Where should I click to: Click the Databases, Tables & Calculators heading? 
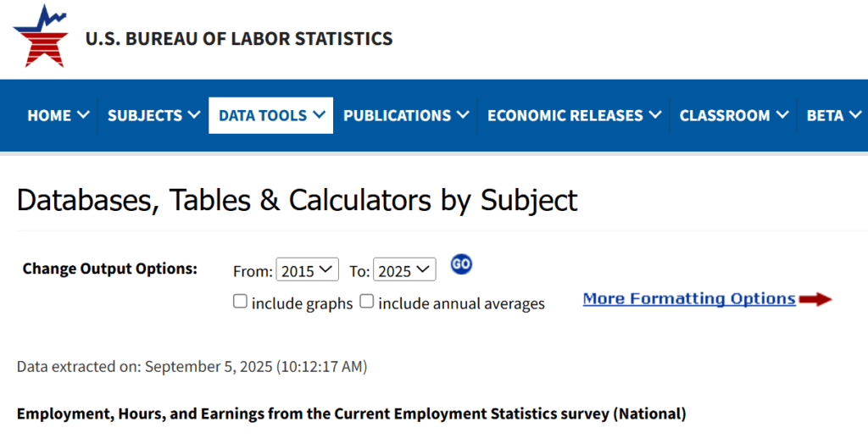click(298, 201)
